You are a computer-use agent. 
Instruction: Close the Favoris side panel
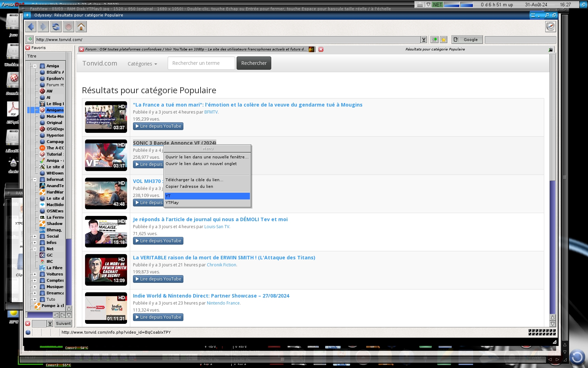pos(28,48)
